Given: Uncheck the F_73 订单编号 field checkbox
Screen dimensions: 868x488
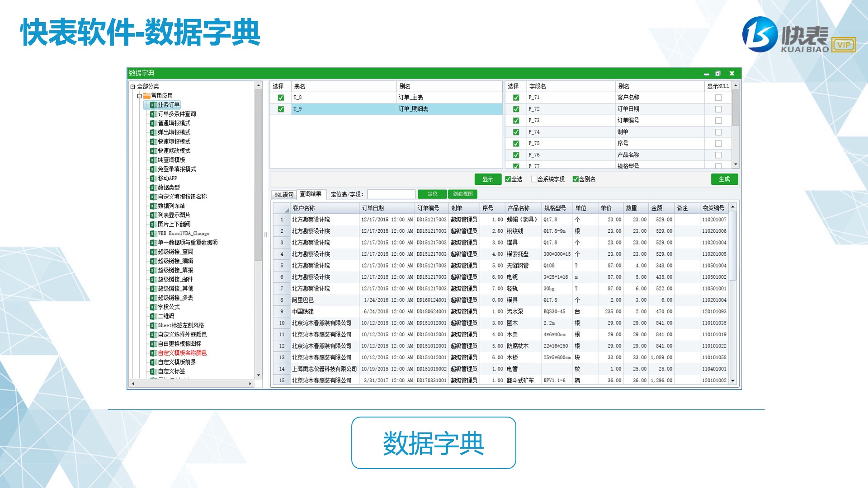Looking at the screenshot, I should 516,121.
